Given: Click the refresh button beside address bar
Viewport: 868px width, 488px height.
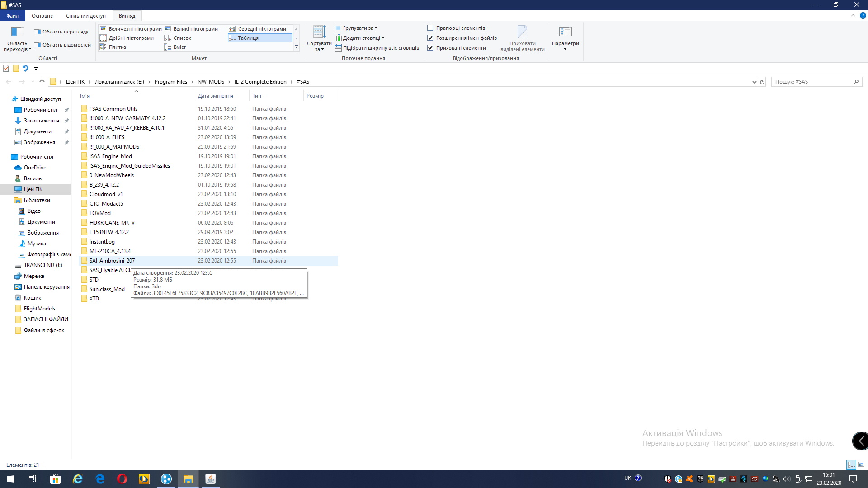Looking at the screenshot, I should pyautogui.click(x=762, y=82).
